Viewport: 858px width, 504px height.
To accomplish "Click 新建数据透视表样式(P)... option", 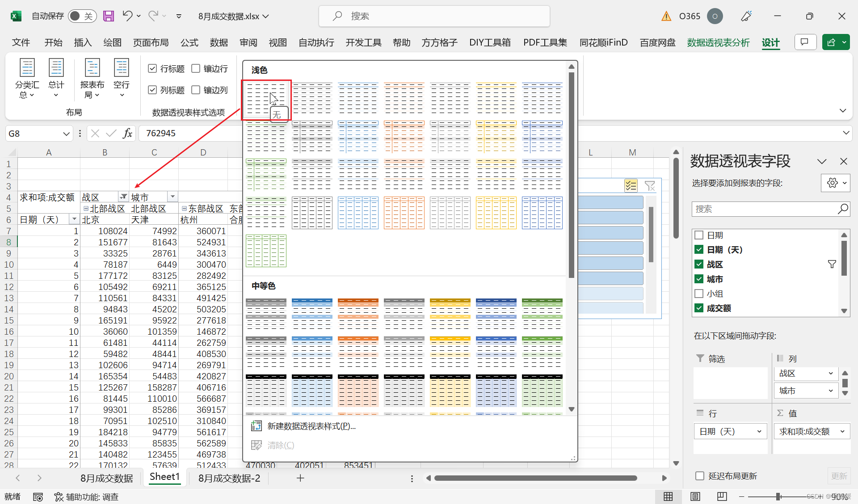I will (311, 426).
